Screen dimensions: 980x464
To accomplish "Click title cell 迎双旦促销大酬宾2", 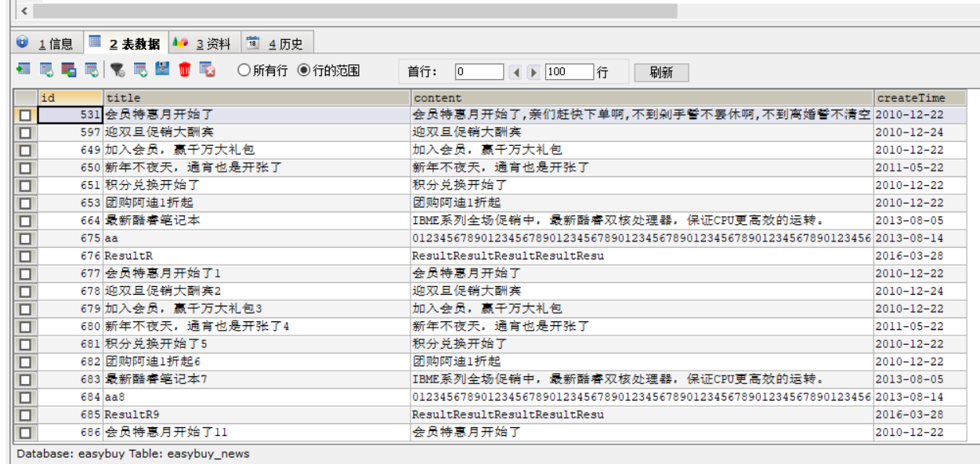I will click(257, 292).
